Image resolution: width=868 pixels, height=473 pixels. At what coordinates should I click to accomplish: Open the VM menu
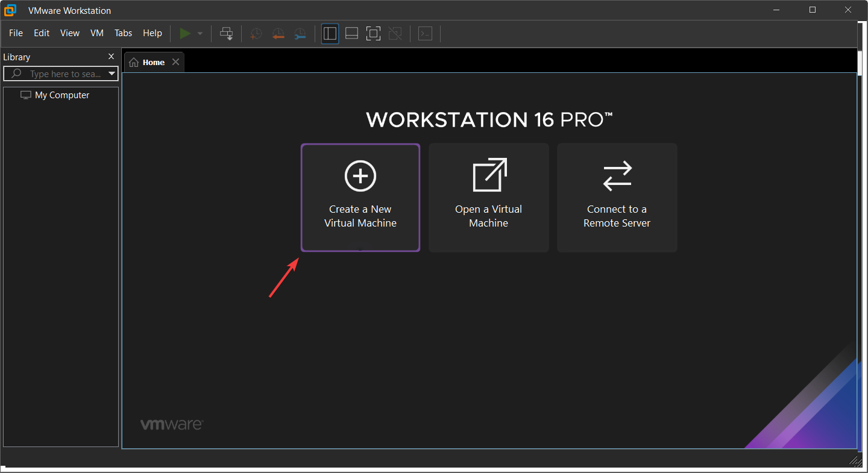coord(97,33)
